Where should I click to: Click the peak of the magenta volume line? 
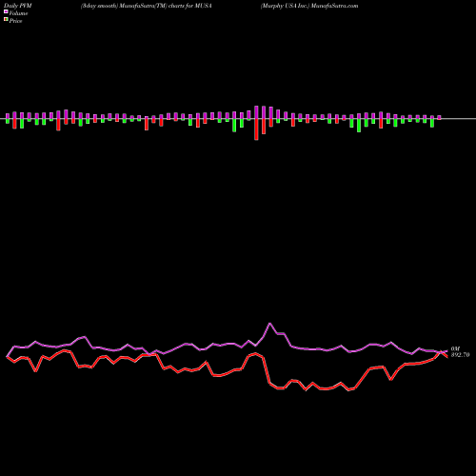[x=269, y=324]
